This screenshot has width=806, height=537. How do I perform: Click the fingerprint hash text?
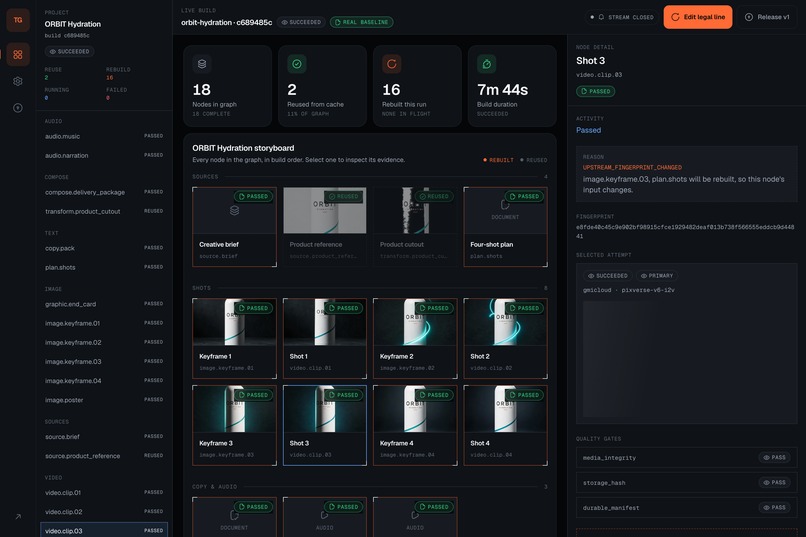click(x=685, y=232)
